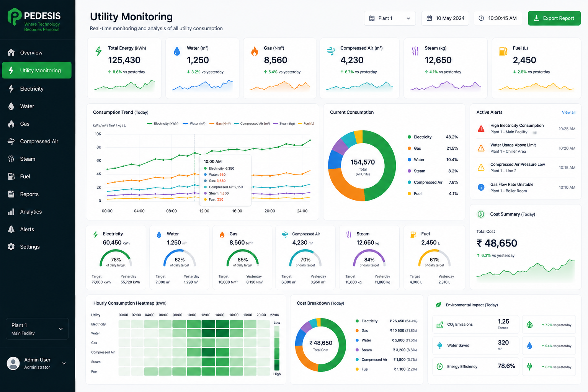
Task: Click the CO₂ Emissions icon
Action: [x=440, y=325]
